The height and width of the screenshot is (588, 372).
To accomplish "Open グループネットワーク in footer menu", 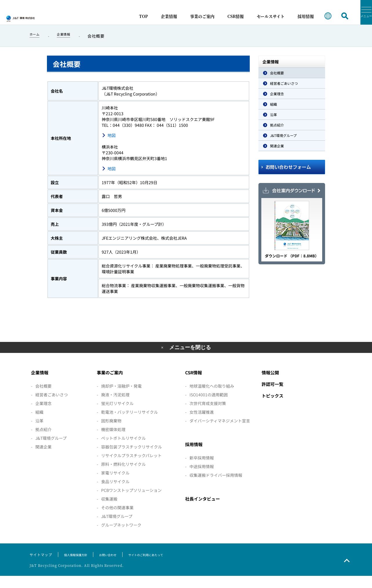I will (x=121, y=525).
